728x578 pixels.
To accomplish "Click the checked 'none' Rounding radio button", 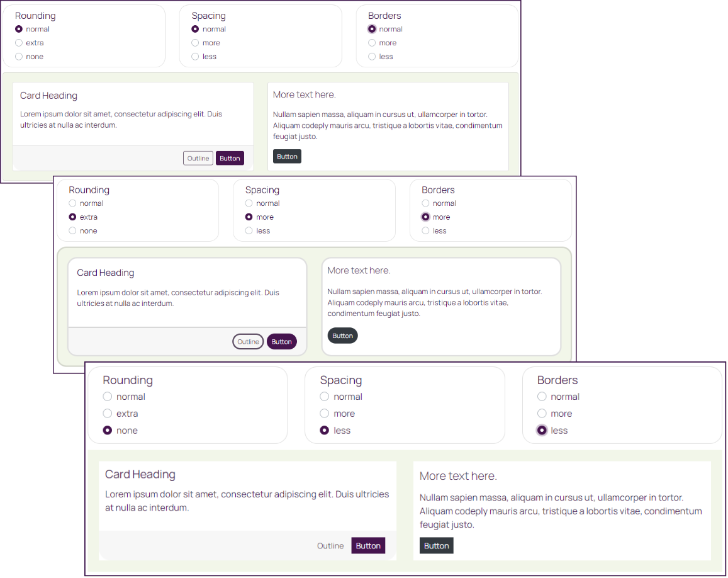I will (x=108, y=431).
